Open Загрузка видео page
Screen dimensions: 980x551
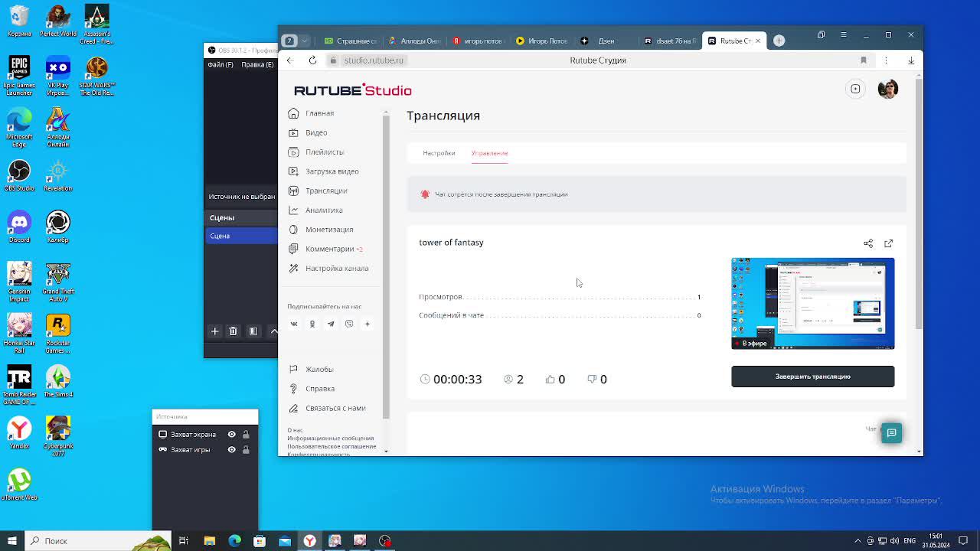tap(332, 171)
